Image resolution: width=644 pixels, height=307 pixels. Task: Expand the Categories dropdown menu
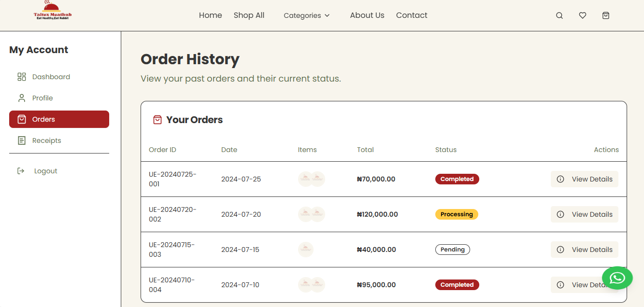tap(302, 15)
